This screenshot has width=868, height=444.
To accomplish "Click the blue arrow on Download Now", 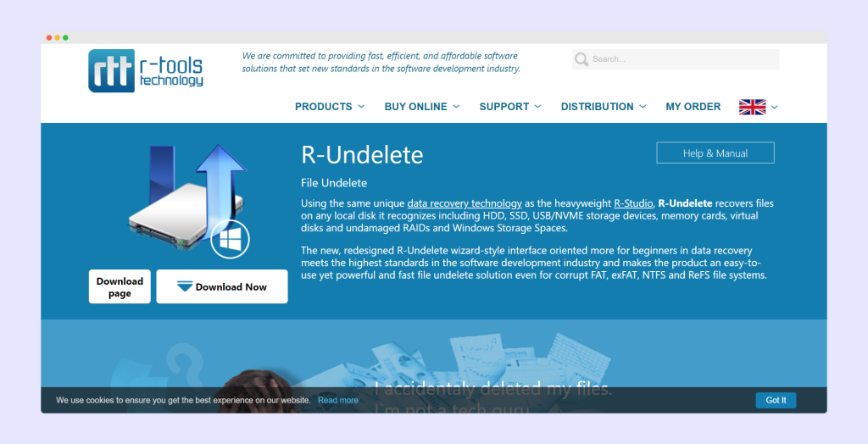I will pyautogui.click(x=184, y=286).
